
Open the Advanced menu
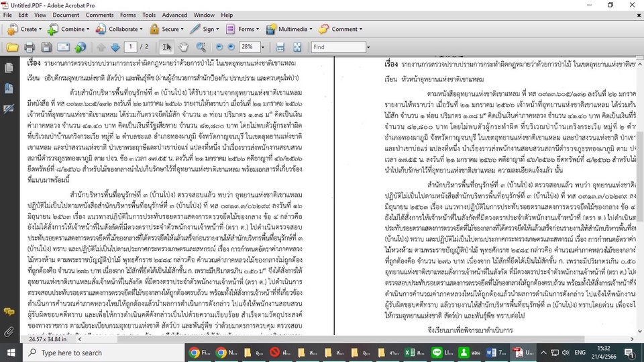tap(174, 15)
